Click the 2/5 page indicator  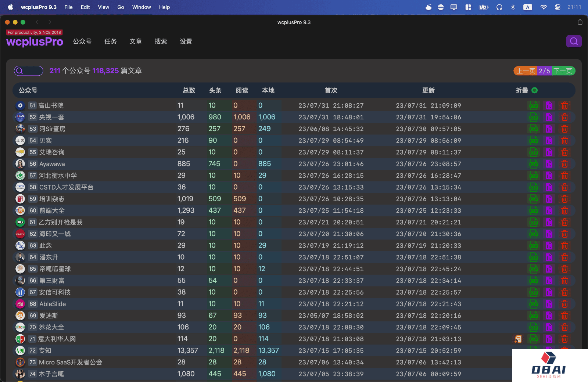click(544, 71)
